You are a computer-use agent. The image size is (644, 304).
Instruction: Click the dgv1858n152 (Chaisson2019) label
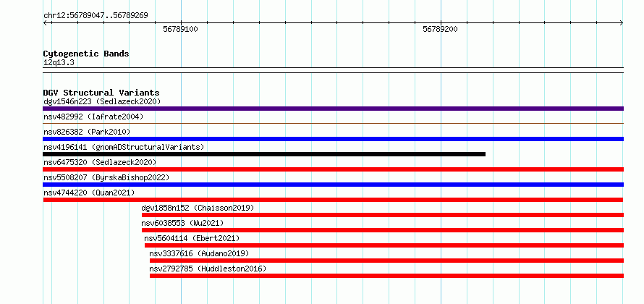(x=198, y=208)
